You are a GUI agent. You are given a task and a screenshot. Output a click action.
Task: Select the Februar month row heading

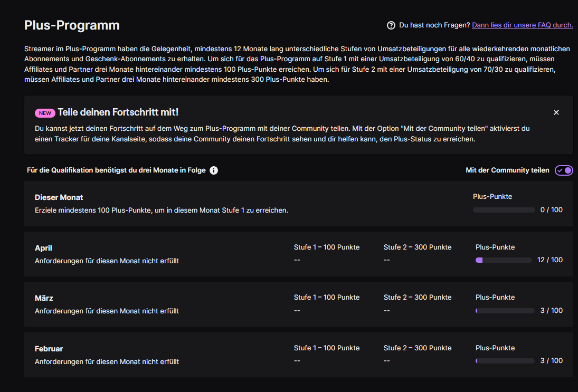[49, 349]
